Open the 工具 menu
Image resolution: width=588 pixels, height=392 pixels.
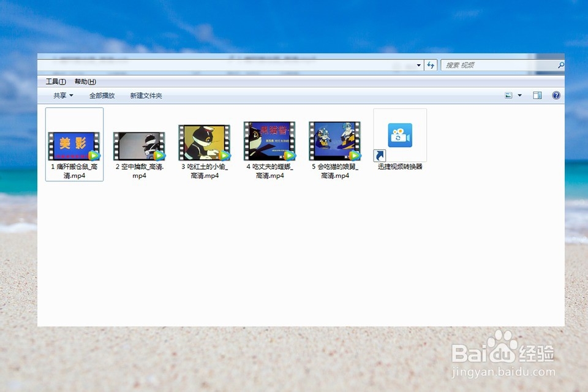(x=54, y=81)
